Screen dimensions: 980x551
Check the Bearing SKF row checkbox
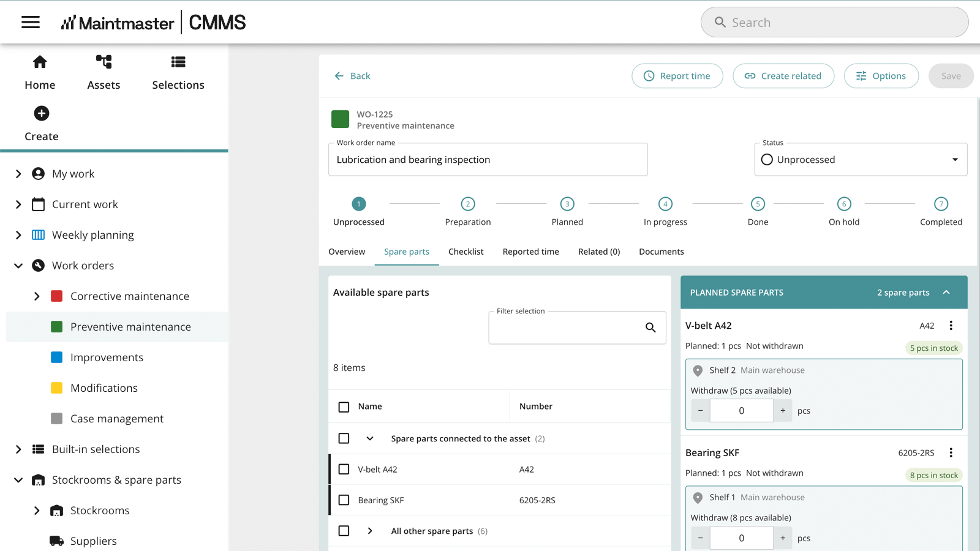click(x=344, y=500)
